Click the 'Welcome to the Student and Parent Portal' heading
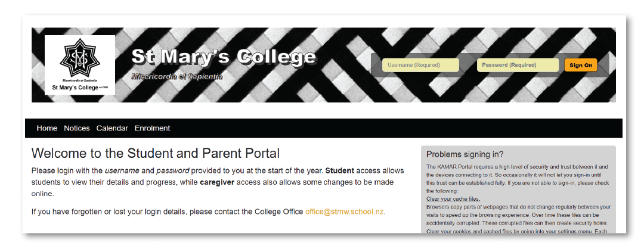Image resolution: width=644 pixels, height=252 pixels. pos(155,154)
